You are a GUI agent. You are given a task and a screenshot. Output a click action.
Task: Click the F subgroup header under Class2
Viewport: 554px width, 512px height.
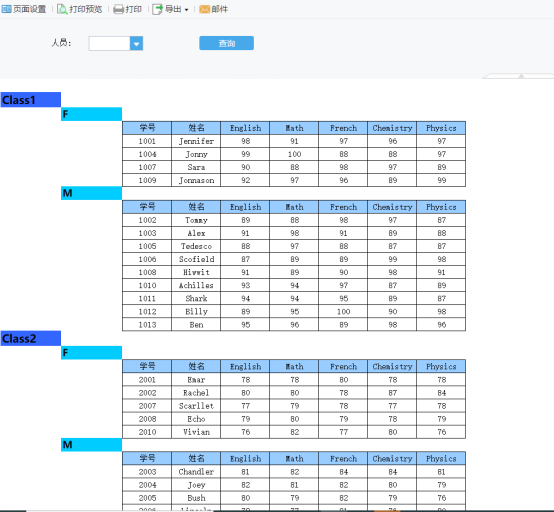click(x=92, y=353)
